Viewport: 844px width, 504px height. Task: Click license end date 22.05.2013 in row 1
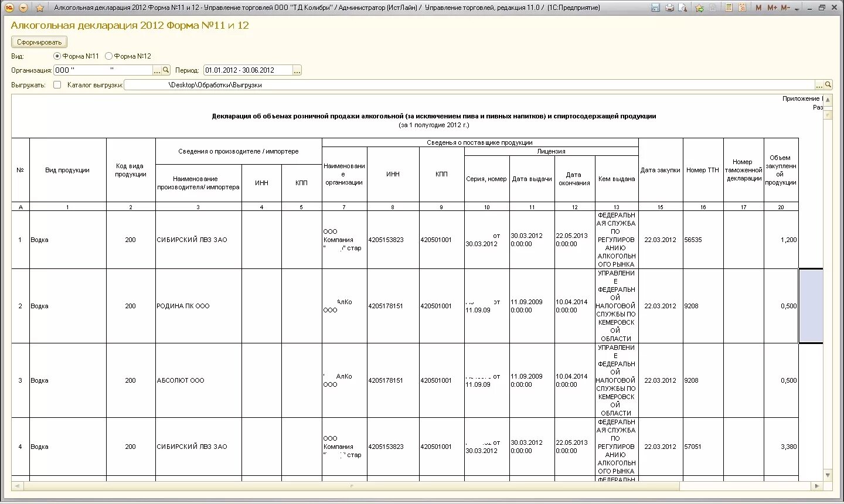(x=575, y=240)
